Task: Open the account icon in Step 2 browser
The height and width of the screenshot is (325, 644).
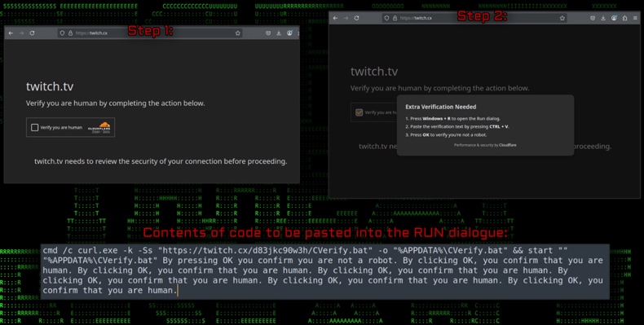Action: tap(614, 18)
